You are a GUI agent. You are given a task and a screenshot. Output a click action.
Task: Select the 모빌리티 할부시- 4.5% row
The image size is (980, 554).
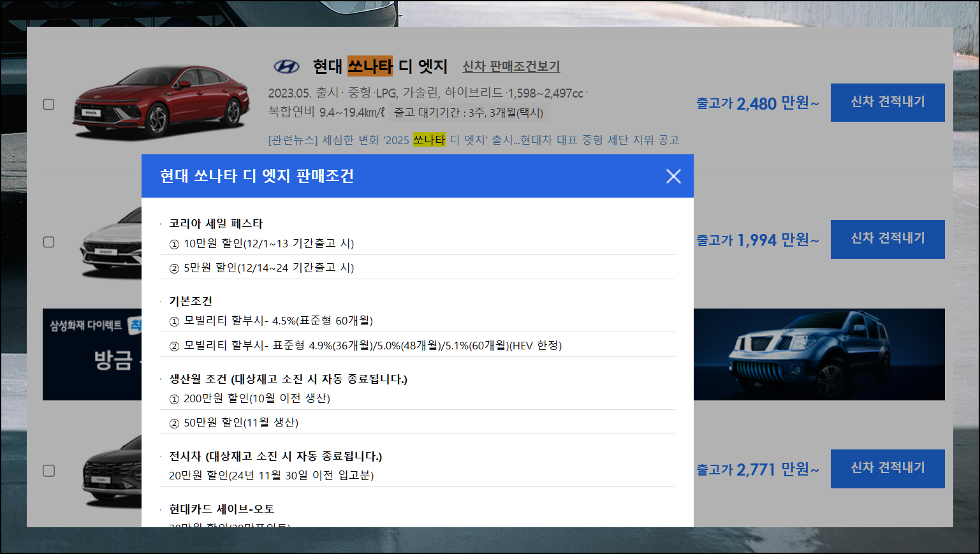click(x=417, y=321)
